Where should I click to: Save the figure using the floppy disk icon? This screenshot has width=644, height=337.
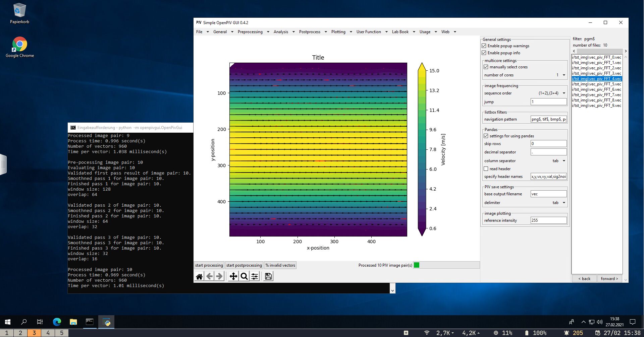click(x=268, y=276)
